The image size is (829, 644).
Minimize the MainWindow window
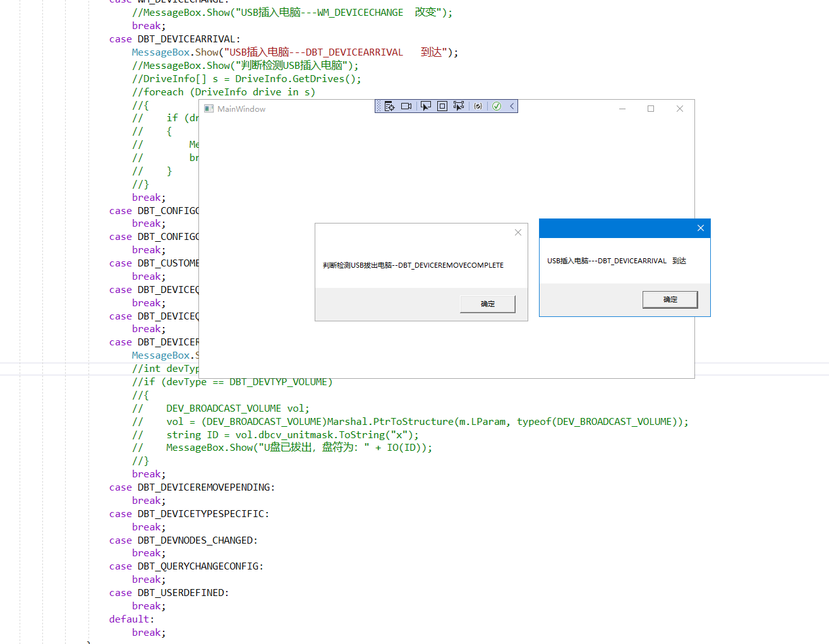coord(622,109)
